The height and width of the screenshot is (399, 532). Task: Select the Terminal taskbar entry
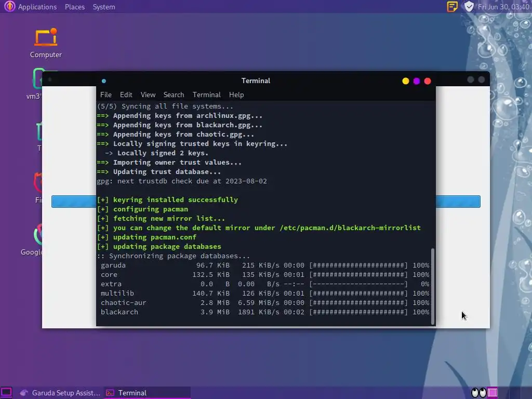pyautogui.click(x=147, y=393)
